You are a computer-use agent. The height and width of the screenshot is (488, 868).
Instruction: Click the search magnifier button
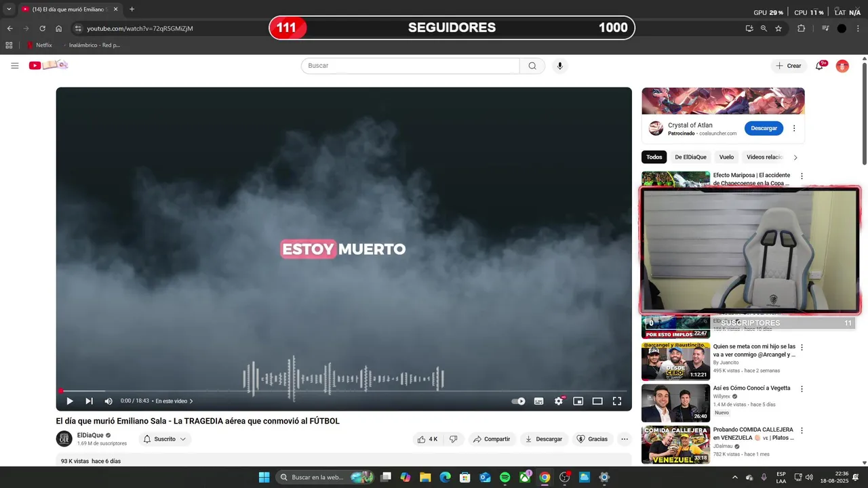(532, 66)
